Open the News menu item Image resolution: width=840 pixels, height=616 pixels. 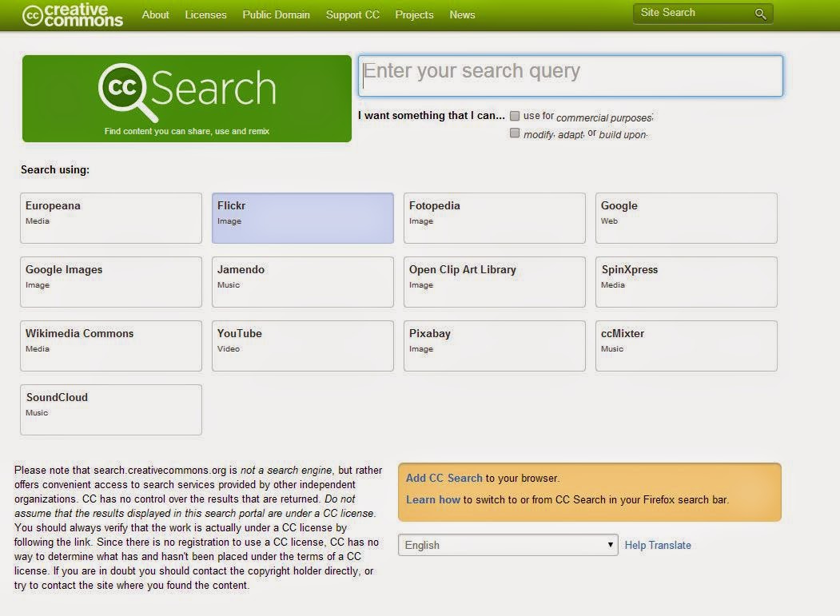(x=462, y=15)
